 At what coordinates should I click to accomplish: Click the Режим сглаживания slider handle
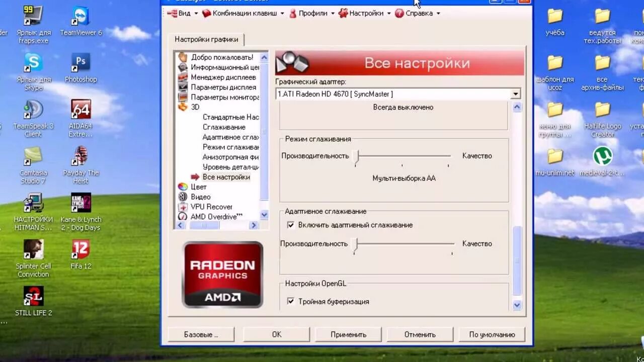click(x=356, y=156)
